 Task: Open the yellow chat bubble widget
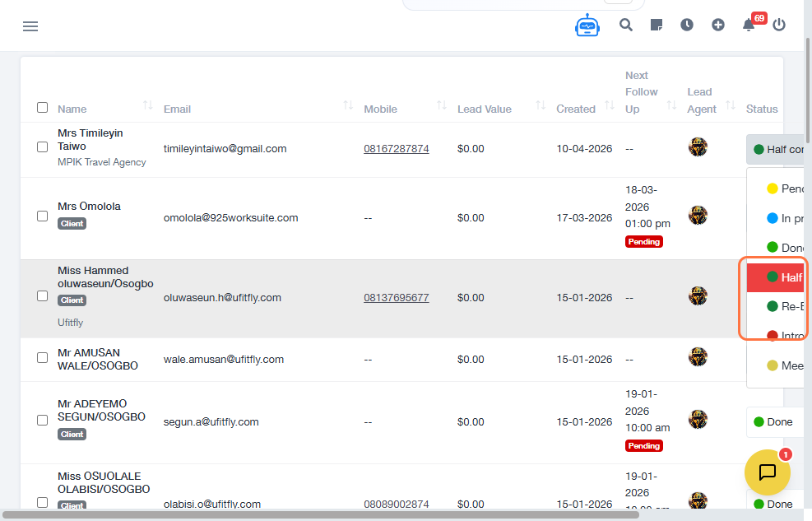click(x=767, y=472)
